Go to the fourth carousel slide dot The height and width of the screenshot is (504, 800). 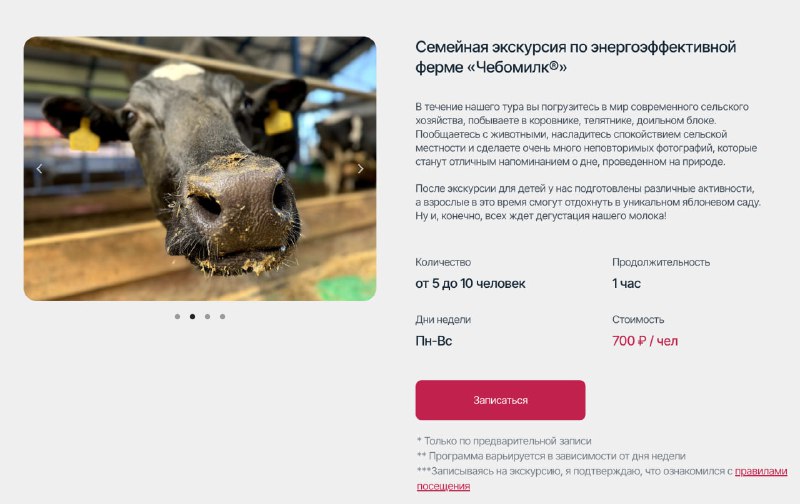[x=222, y=317]
